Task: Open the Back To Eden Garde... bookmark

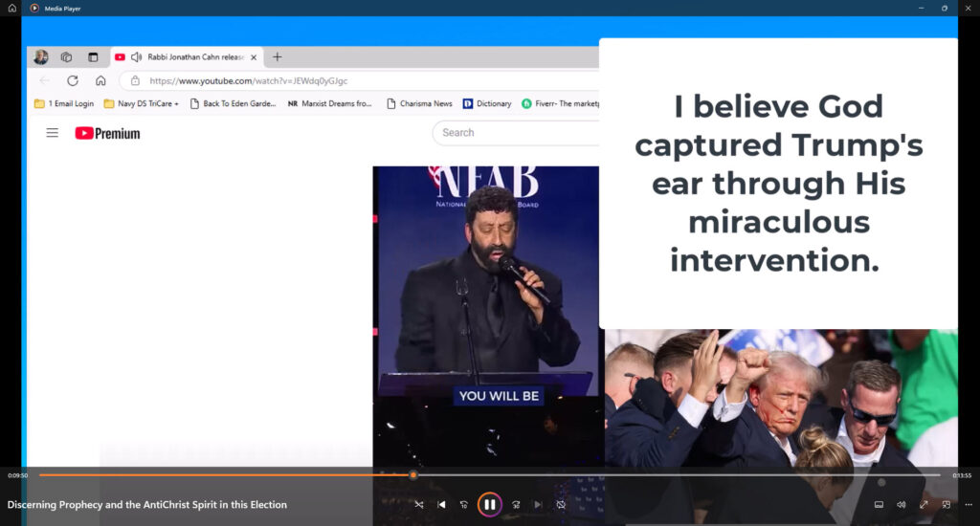Action: point(233,103)
